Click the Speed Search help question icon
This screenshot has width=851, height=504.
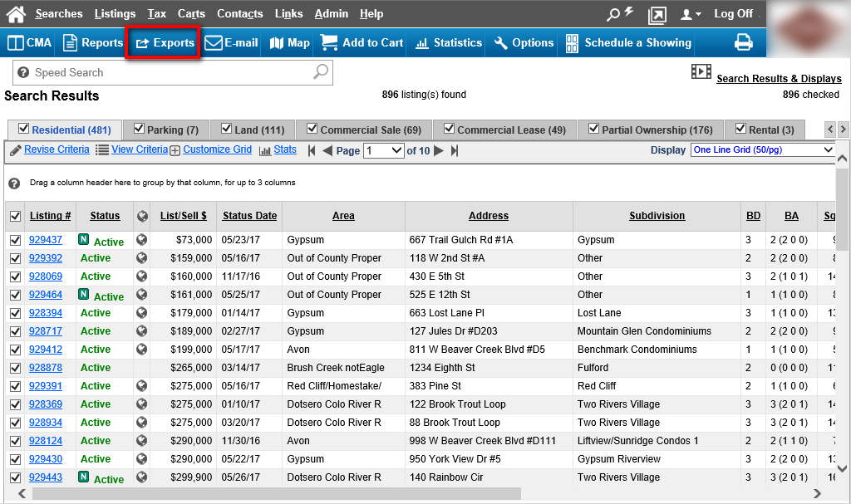coord(23,72)
